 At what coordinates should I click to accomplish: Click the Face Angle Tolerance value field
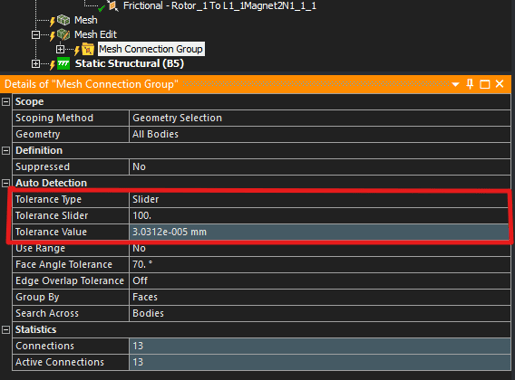(x=320, y=264)
